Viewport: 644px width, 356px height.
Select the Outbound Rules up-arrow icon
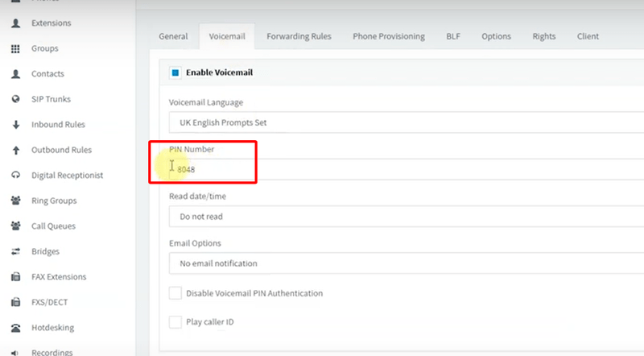tap(15, 150)
